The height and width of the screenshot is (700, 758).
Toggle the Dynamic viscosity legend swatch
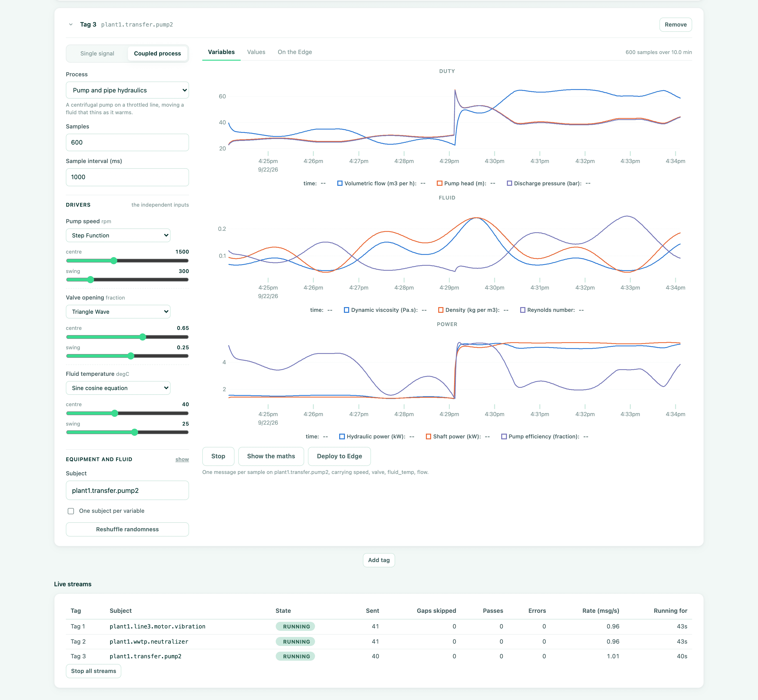[347, 310]
